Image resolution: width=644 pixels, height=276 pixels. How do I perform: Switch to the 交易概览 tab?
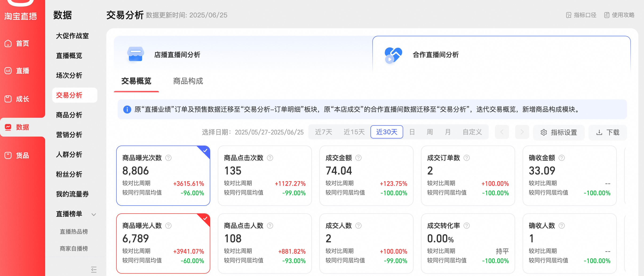point(136,81)
